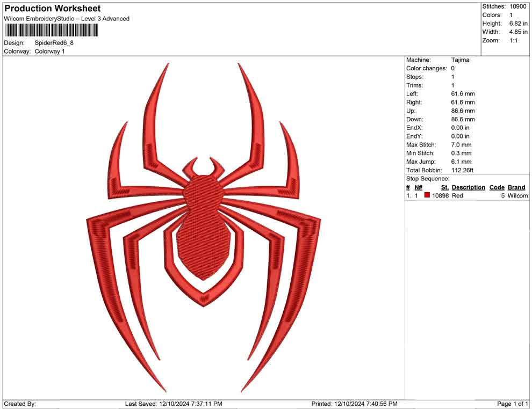Click the Left value '61.6 mm'
Screen dimensions: 532x409
pos(463,94)
